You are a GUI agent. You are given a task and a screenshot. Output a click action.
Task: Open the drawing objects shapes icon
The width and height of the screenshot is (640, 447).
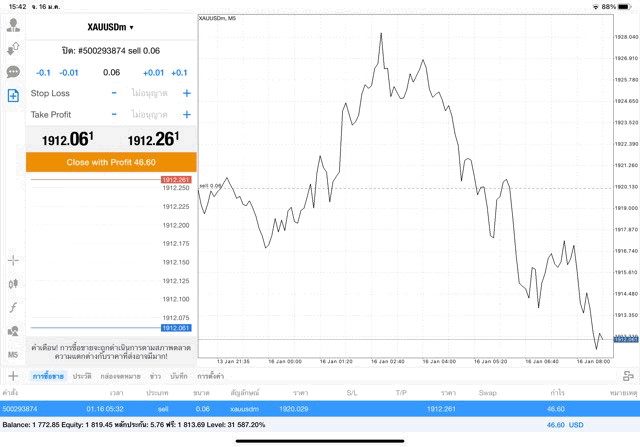pyautogui.click(x=13, y=331)
